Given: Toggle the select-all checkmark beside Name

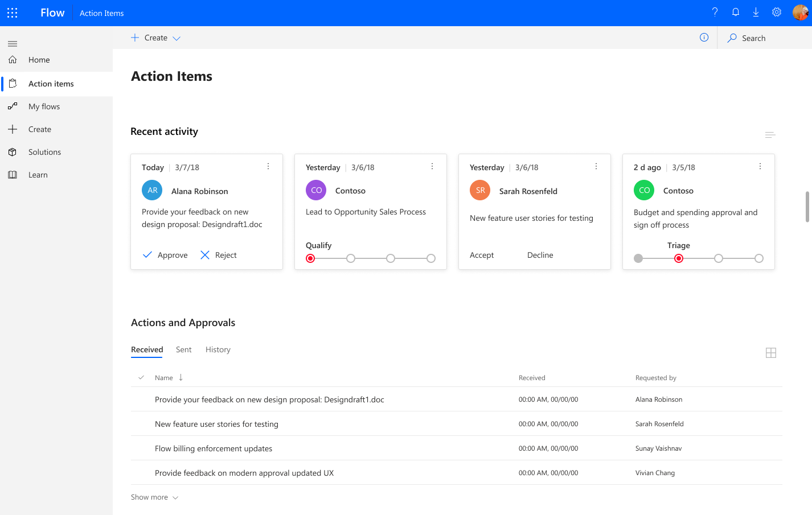Looking at the screenshot, I should point(141,378).
